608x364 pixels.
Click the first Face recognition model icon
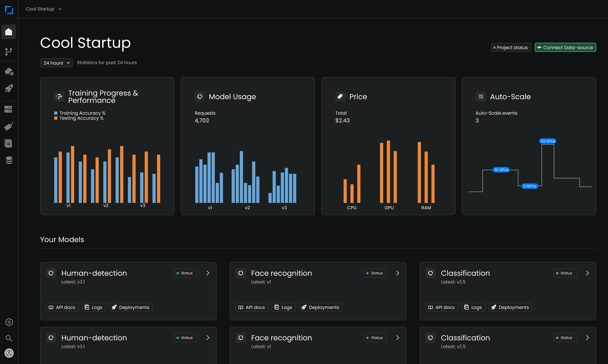coord(241,273)
